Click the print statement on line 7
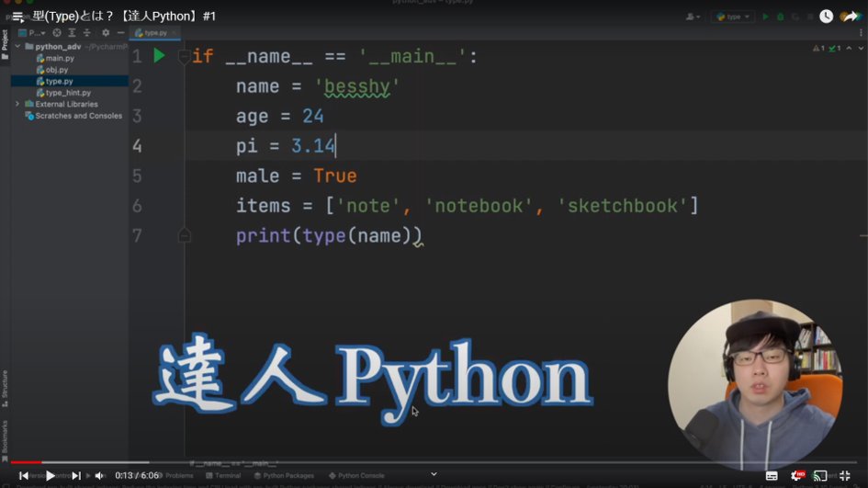The height and width of the screenshot is (488, 868). click(329, 236)
